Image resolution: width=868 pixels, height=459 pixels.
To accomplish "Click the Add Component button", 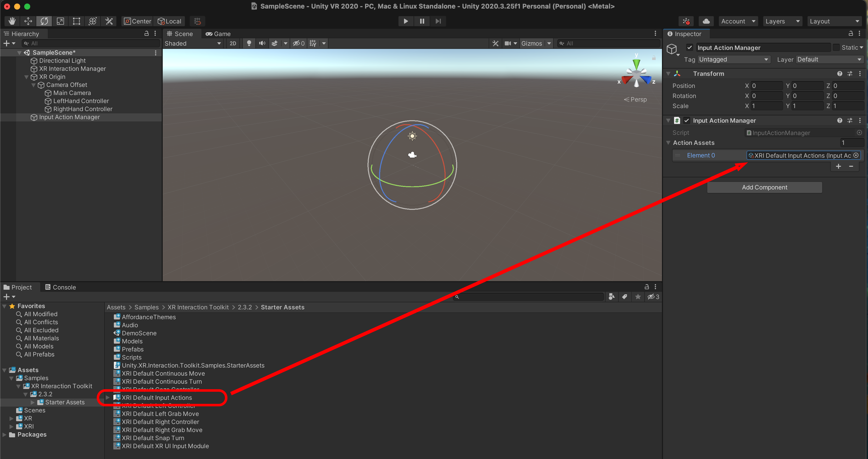I will (764, 187).
